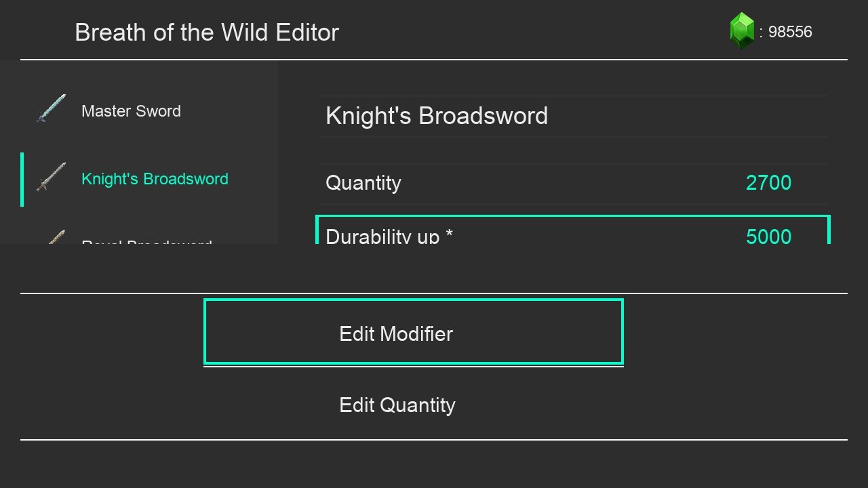Select the partially visible Royal Broadsword icon
Screen dimensions: 868x488
pos(54,237)
